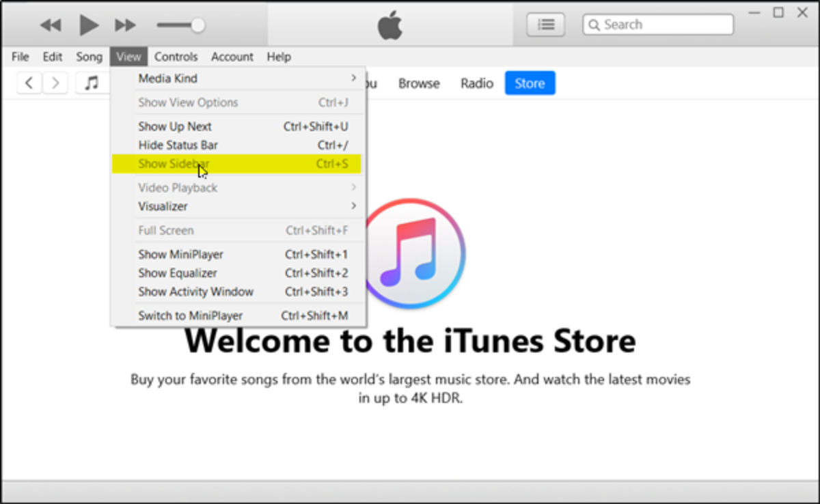
Task: Choose Show MiniPlayer
Action: pos(238,254)
